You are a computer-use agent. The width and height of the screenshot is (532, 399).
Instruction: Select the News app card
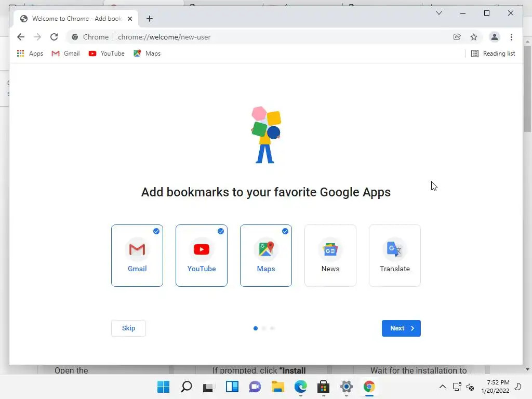pos(330,256)
